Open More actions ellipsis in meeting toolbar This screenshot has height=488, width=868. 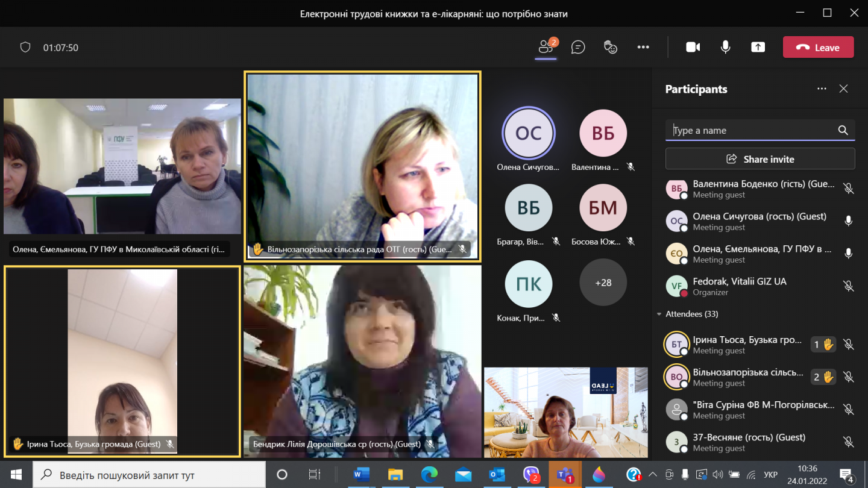(x=643, y=47)
